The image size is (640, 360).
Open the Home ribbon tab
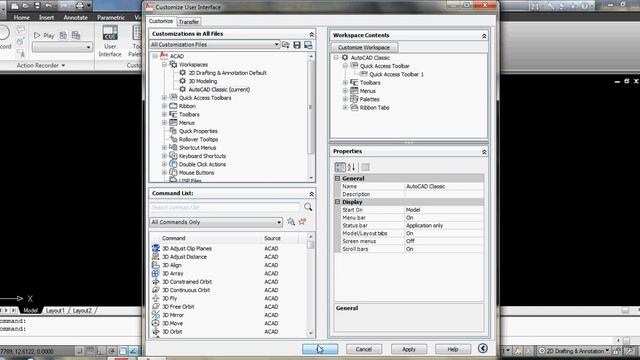tap(21, 18)
